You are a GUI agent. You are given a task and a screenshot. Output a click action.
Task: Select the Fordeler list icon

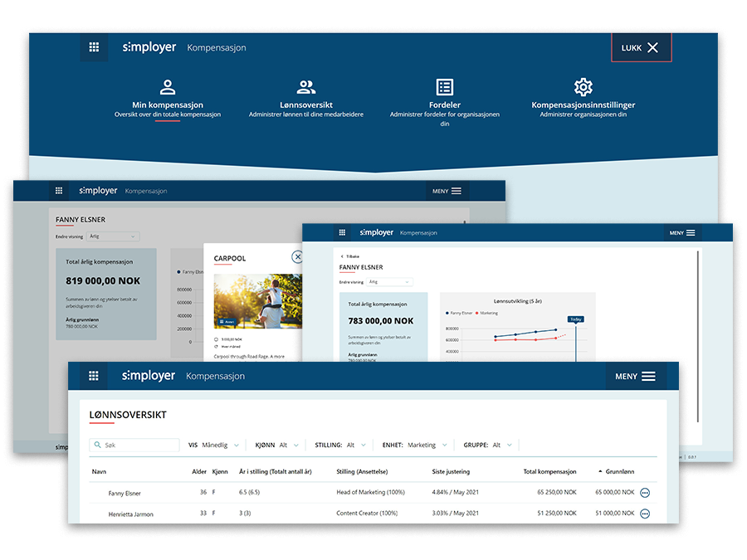[445, 87]
